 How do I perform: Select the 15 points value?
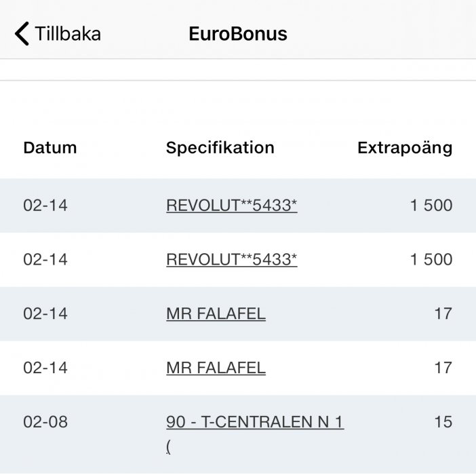443,422
